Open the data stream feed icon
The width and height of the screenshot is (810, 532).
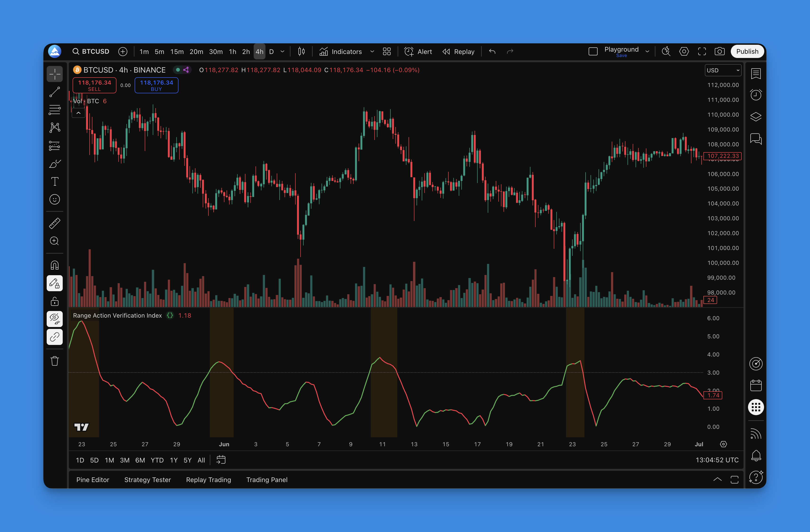pos(756,434)
